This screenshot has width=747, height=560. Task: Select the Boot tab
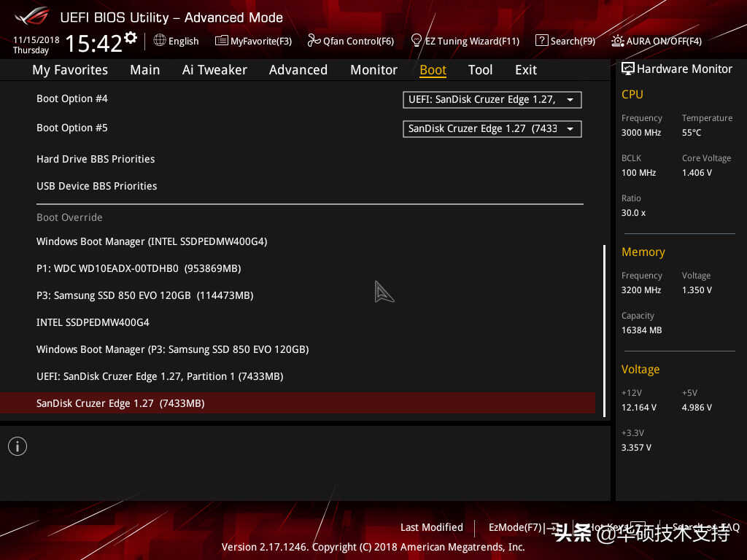(x=433, y=70)
